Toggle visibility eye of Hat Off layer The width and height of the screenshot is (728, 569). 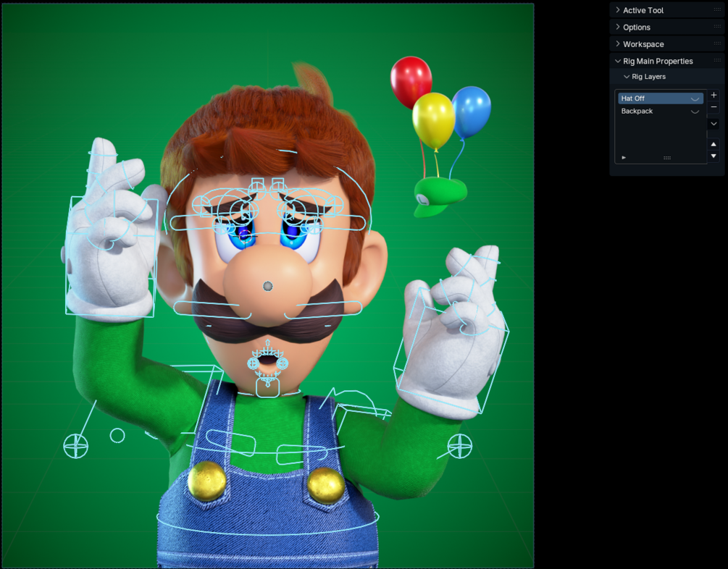pos(695,98)
